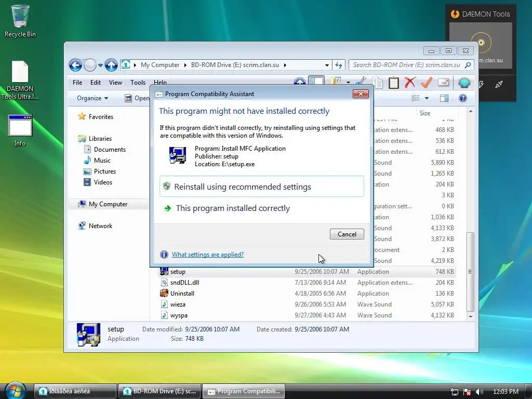Select My Computer in navigation pane
Screen dimensions: 532x399
click(109, 204)
